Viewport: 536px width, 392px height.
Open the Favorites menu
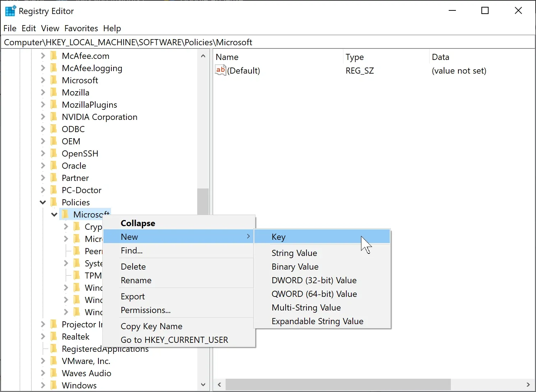point(81,28)
